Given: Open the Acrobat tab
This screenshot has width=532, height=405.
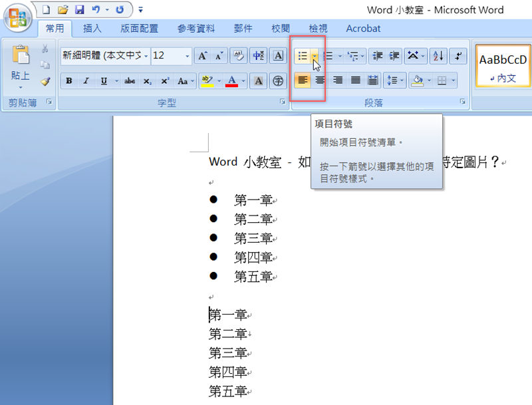Looking at the screenshot, I should tap(363, 29).
